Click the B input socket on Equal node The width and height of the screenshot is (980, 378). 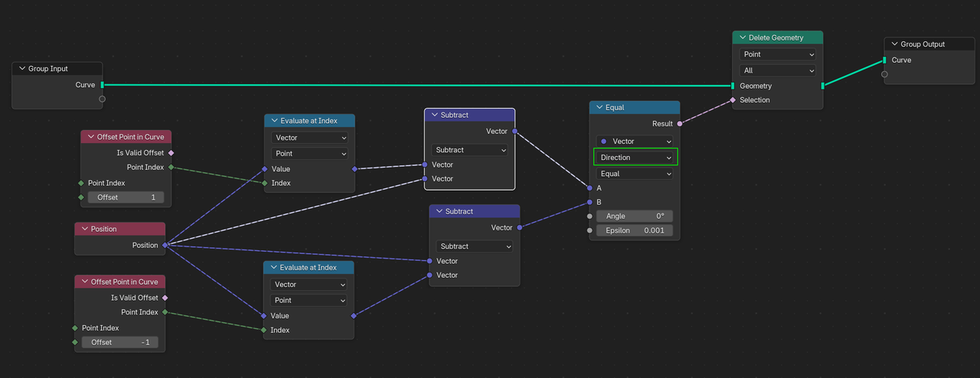[590, 202]
